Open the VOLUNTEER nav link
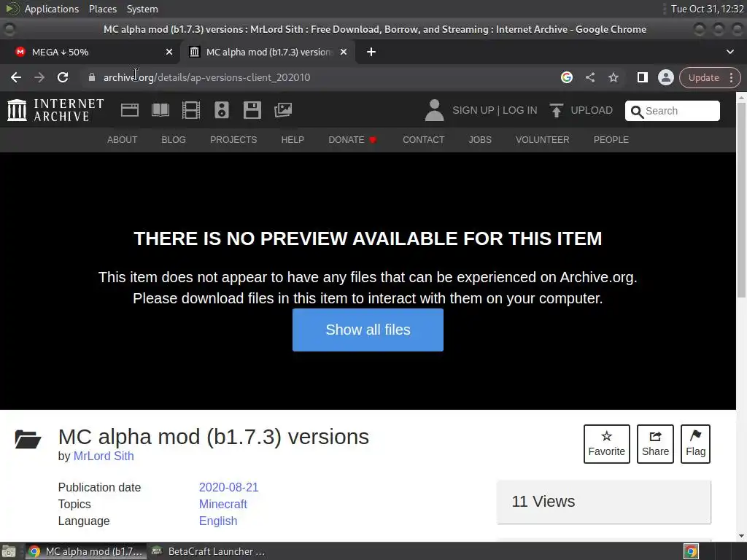Viewport: 747px width, 560px height. (x=542, y=140)
